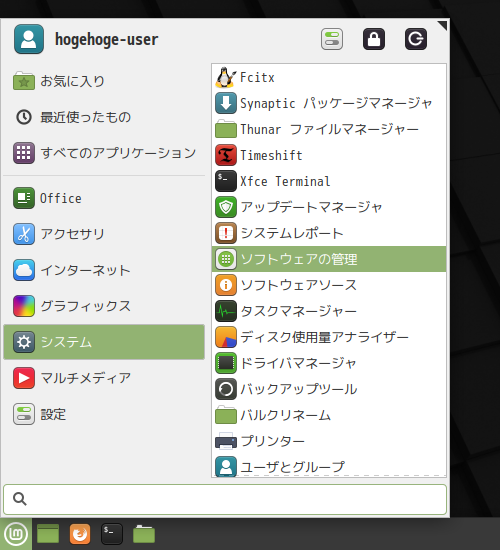Show すべてのアプリケーション list
Screen dimensions: 500x550
pyautogui.click(x=104, y=153)
